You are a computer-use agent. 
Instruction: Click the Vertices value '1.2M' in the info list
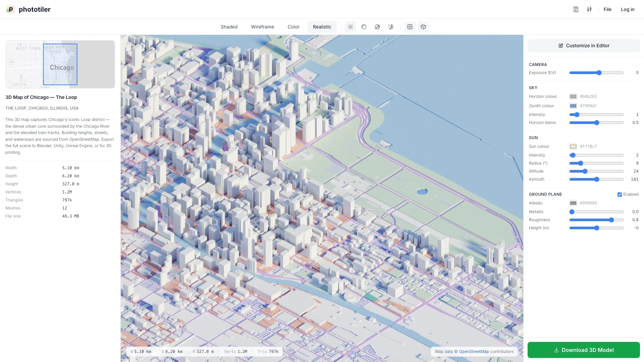(x=67, y=192)
